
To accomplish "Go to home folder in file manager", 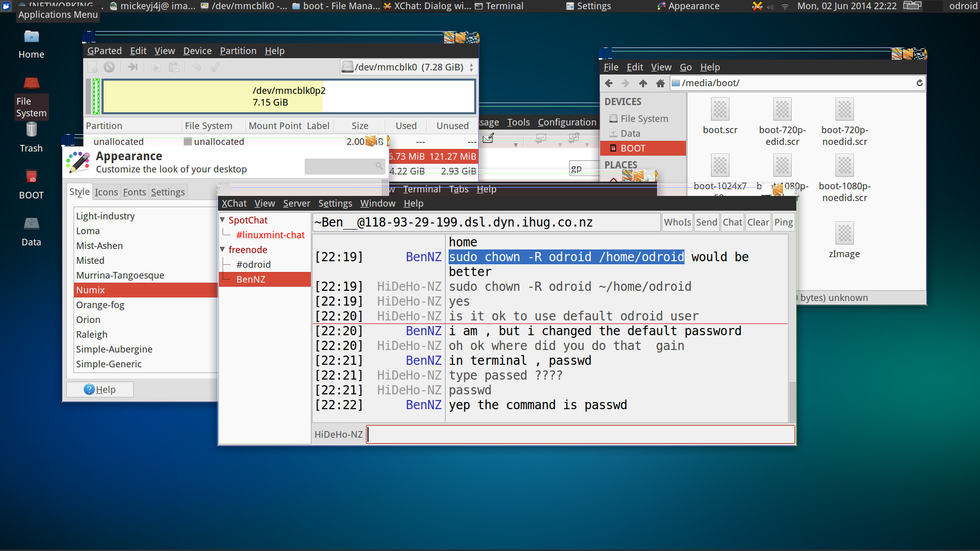I will 660,83.
